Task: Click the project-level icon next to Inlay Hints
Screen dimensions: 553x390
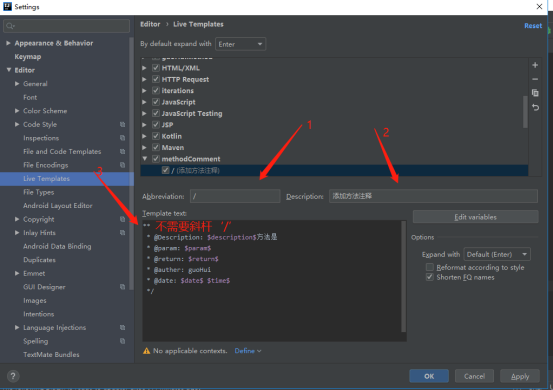Action: [x=122, y=233]
